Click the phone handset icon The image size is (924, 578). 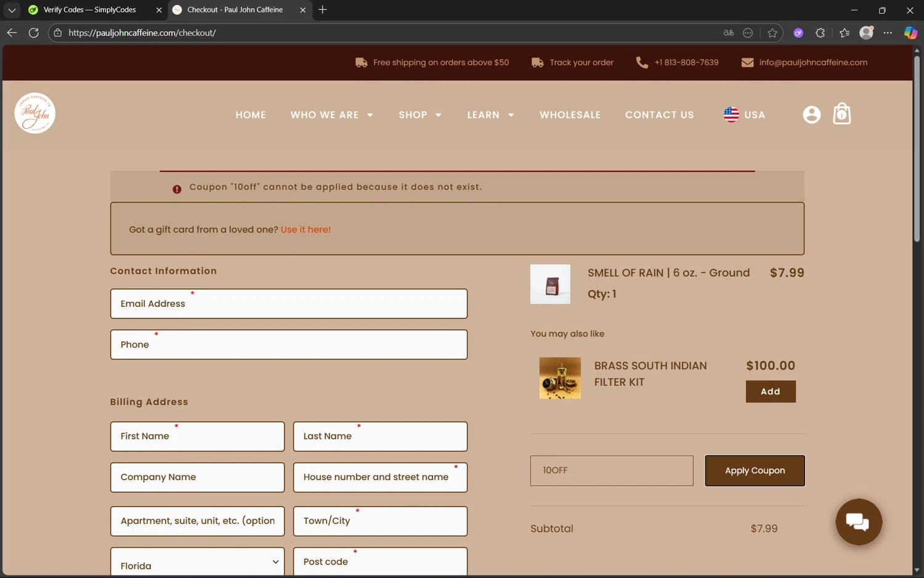[642, 62]
